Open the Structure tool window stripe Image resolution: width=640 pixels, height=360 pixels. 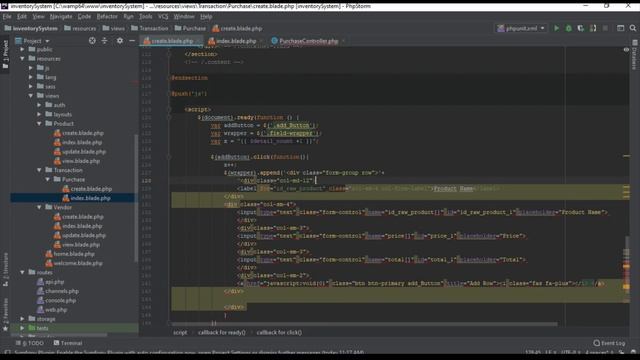[5, 270]
